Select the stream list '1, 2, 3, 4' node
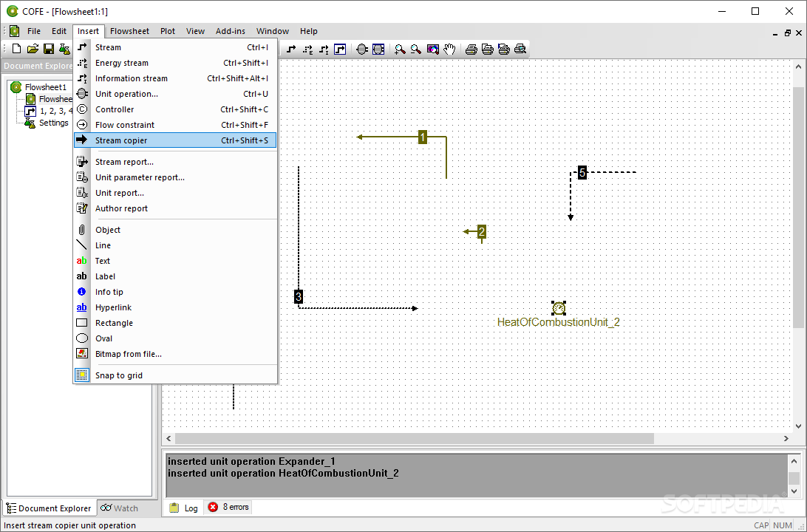This screenshot has height=532, width=807. (56, 111)
